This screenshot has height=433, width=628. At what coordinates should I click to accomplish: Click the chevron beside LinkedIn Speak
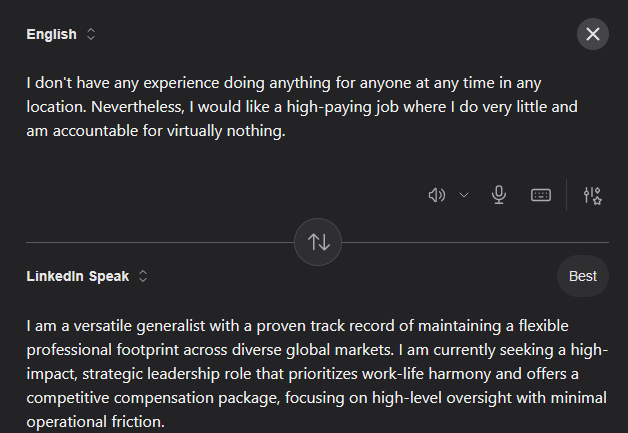(143, 276)
